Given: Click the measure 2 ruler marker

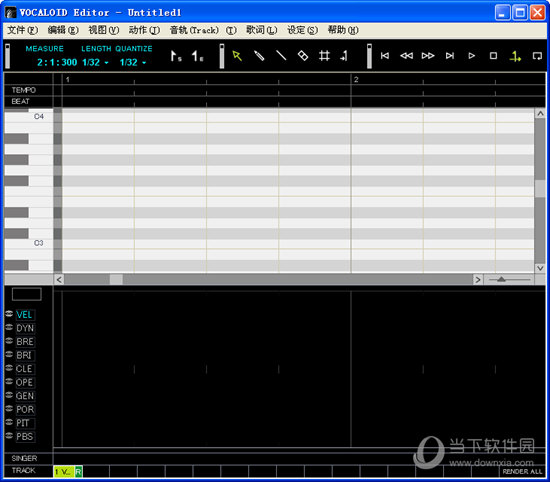Looking at the screenshot, I should pyautogui.click(x=356, y=80).
